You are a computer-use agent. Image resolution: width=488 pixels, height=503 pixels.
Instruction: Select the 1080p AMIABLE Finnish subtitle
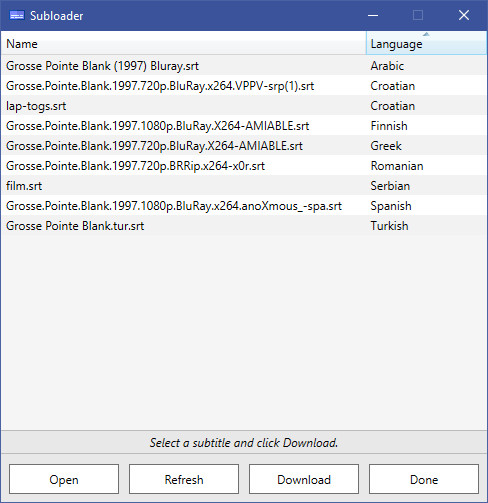(x=244, y=126)
